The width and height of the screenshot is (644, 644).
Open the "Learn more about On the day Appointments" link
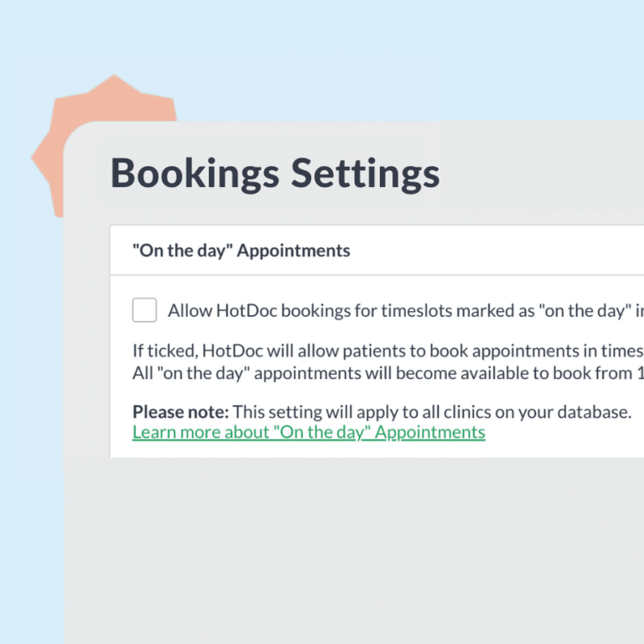[309, 433]
